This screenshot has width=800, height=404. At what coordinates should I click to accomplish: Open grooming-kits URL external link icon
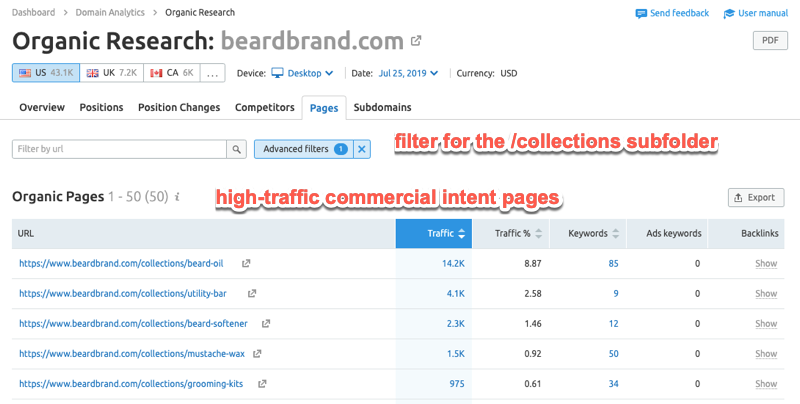[262, 384]
